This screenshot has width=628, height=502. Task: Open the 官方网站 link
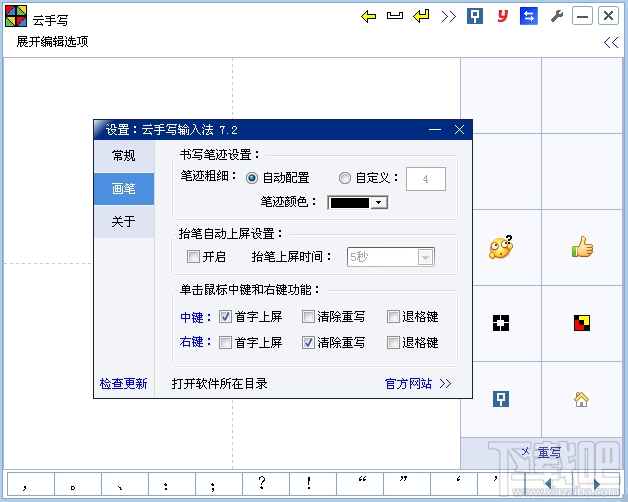(x=408, y=384)
